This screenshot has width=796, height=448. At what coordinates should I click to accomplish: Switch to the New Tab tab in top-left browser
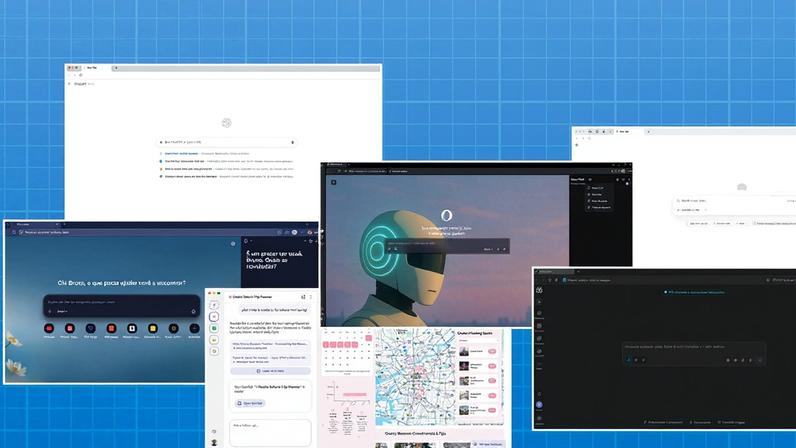tap(92, 68)
